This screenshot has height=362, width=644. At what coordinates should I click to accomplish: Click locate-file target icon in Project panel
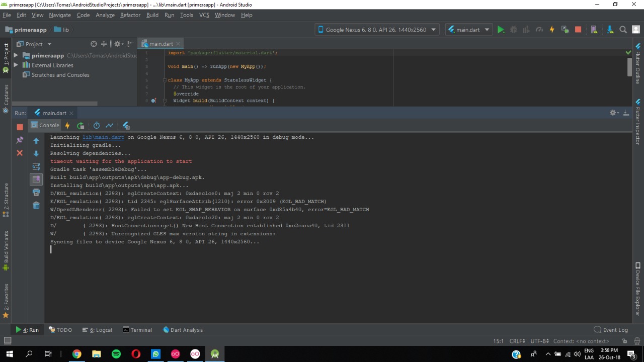tap(94, 44)
